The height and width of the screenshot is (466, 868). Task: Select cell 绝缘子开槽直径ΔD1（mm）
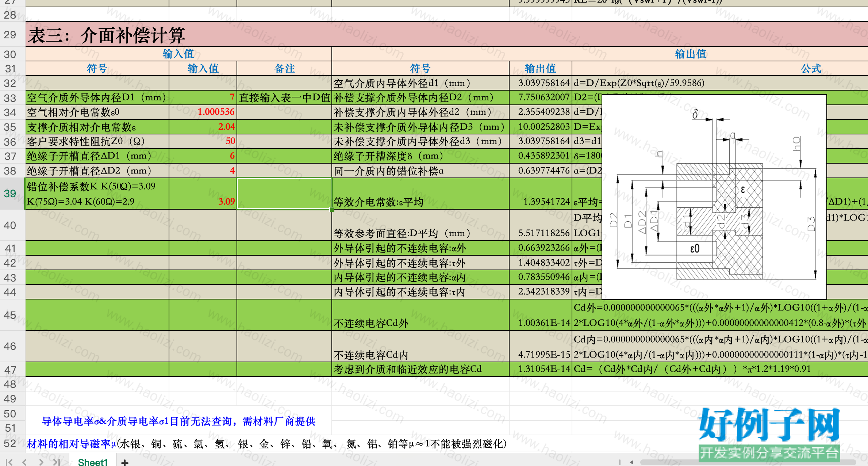tap(97, 156)
